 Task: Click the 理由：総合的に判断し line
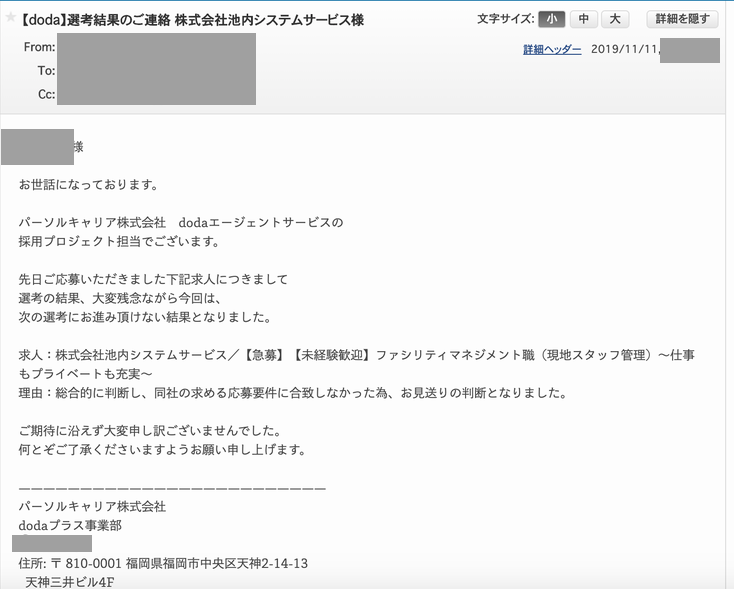293,393
